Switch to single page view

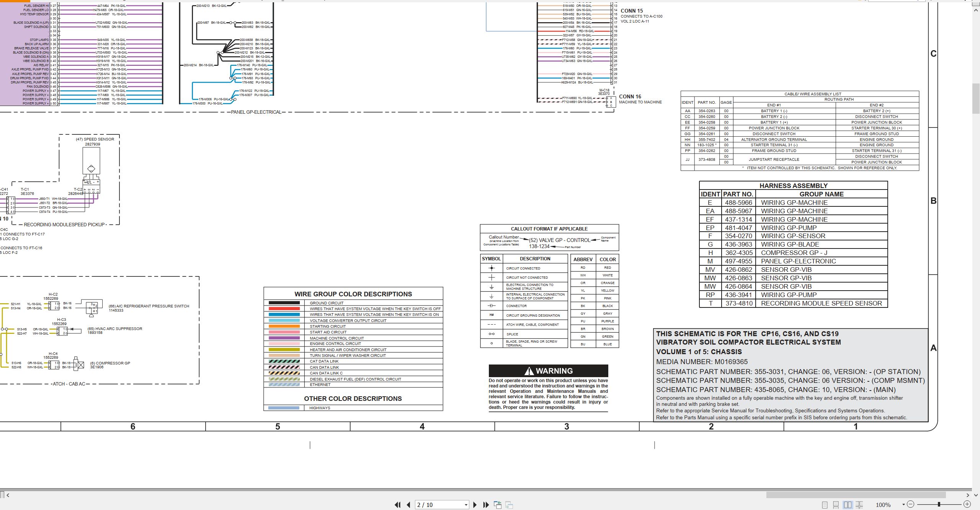825,505
